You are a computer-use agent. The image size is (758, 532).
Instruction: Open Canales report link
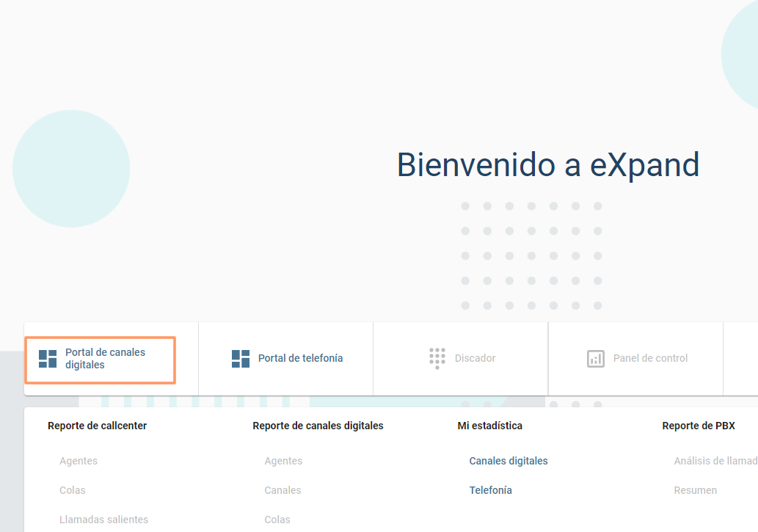coord(283,490)
